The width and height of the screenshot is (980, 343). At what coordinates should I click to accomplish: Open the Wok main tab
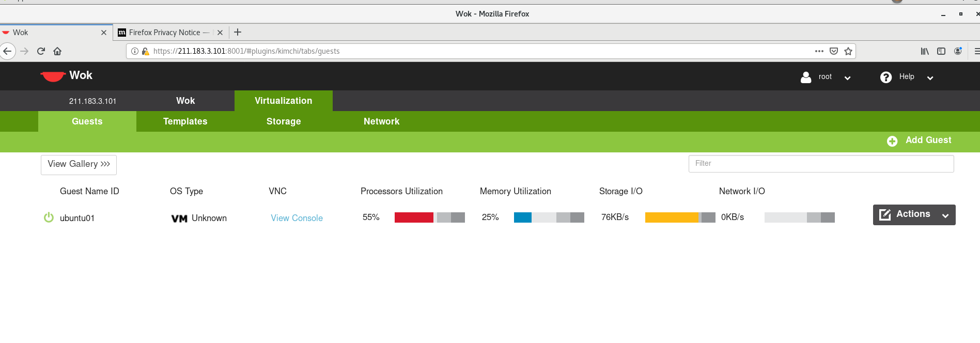(185, 101)
